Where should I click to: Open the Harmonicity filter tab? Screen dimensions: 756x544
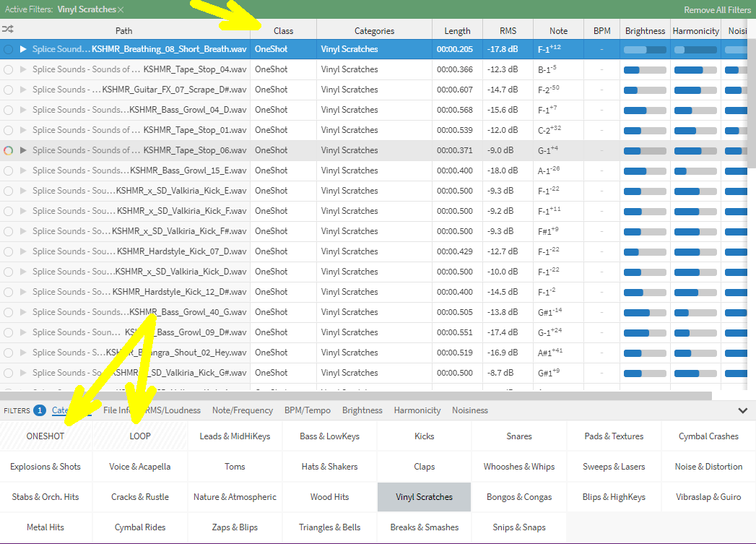tap(417, 410)
